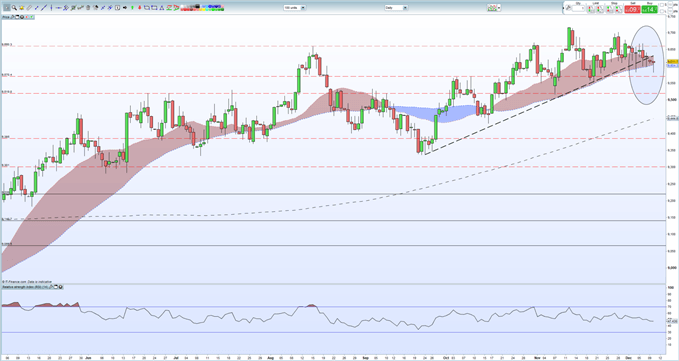Click the Qty input field
679x361 pixels.
pyautogui.click(x=578, y=9)
